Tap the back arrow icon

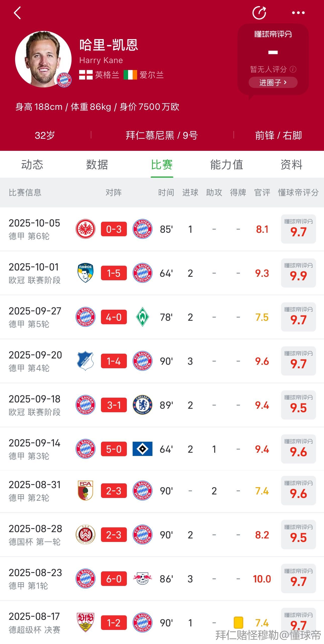17,13
